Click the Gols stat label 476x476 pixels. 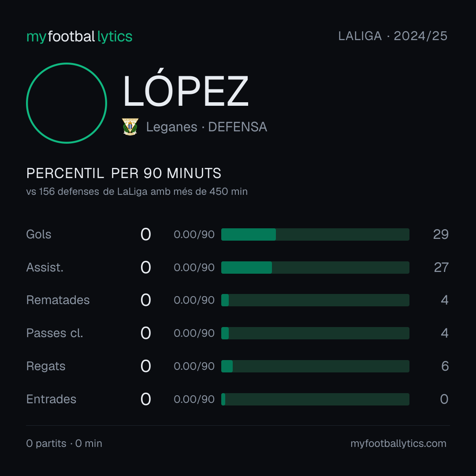tap(38, 234)
